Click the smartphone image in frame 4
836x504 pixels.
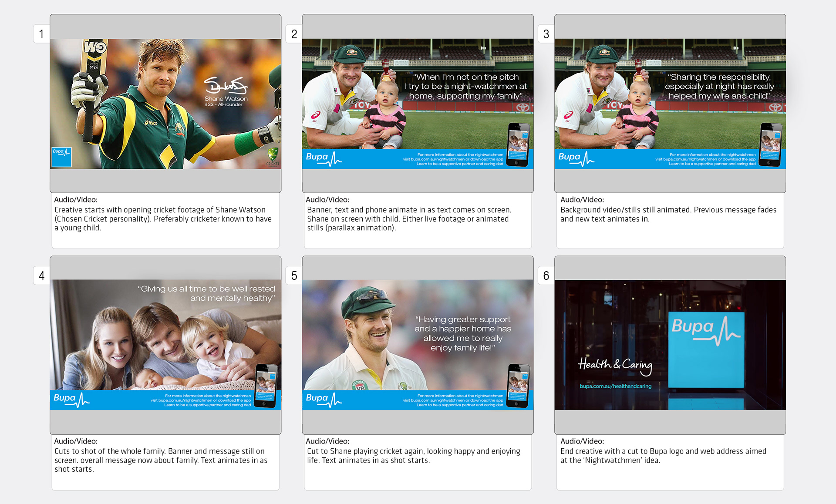click(266, 386)
